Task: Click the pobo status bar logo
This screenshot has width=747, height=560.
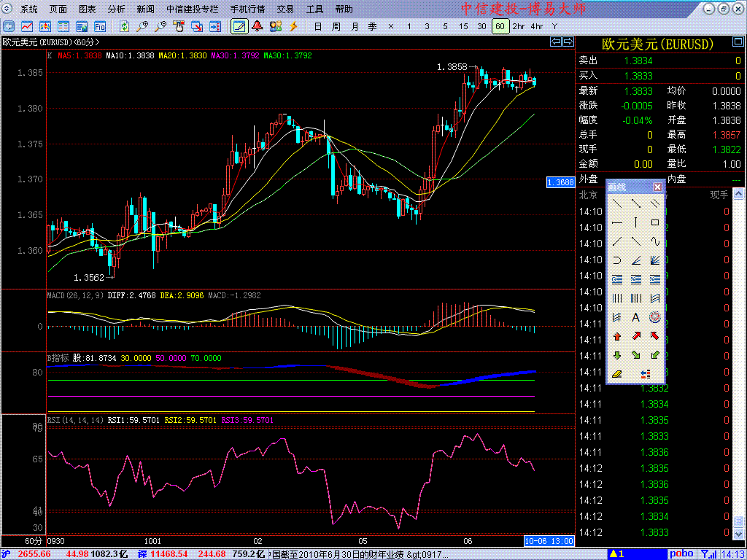Action: pyautogui.click(x=682, y=554)
